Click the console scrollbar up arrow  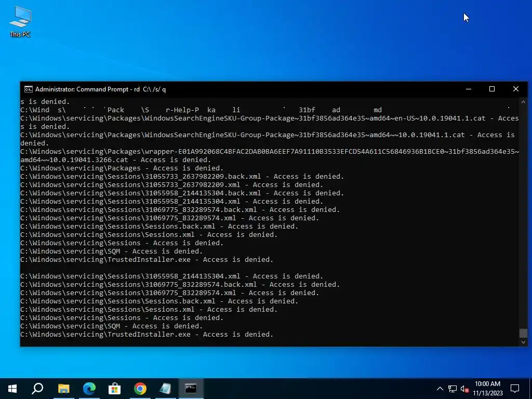point(524,102)
